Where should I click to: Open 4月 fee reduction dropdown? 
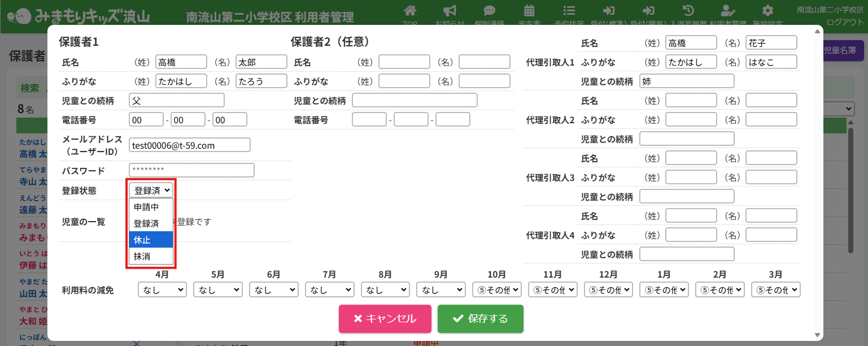click(x=162, y=290)
